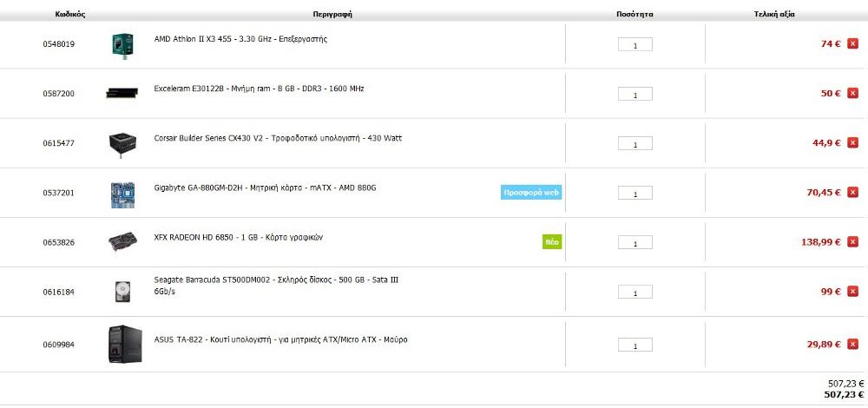
Task: Open XFX RADEON HD 6850 product link
Action: (x=238, y=238)
